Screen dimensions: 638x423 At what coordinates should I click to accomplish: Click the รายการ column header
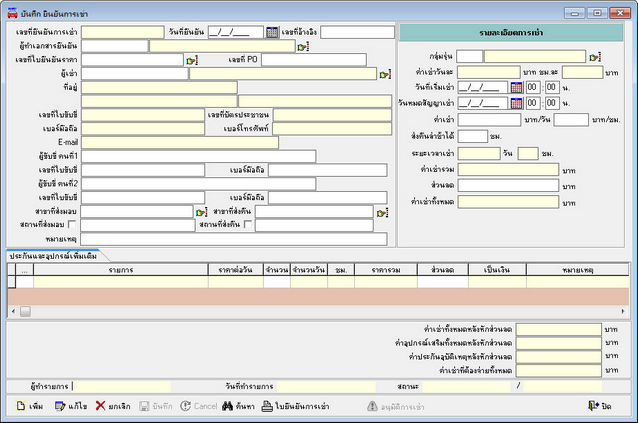click(x=121, y=270)
